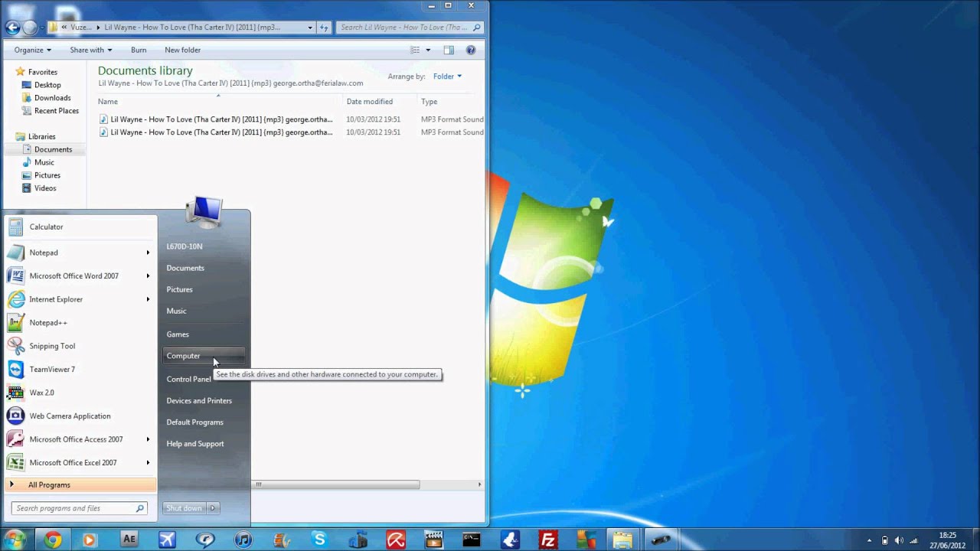Open the Share with dropdown
The image size is (980, 551).
91,50
